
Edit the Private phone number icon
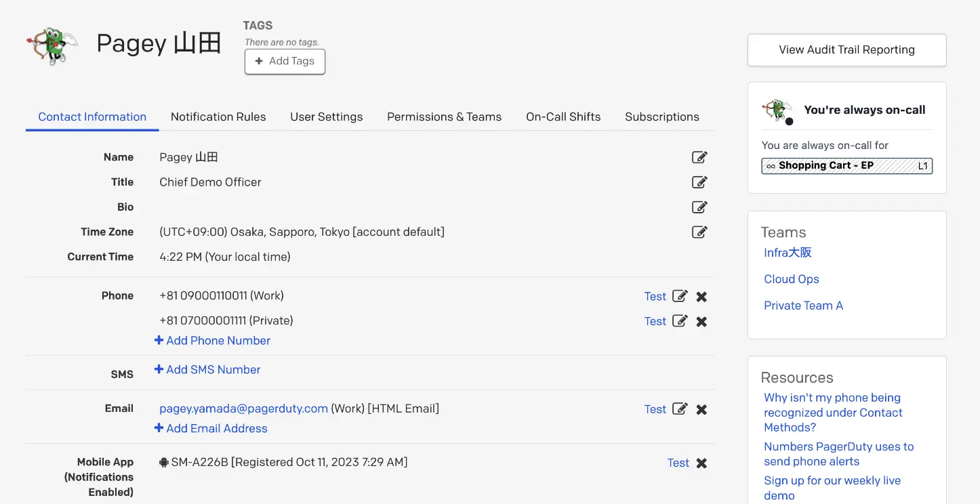pyautogui.click(x=680, y=321)
